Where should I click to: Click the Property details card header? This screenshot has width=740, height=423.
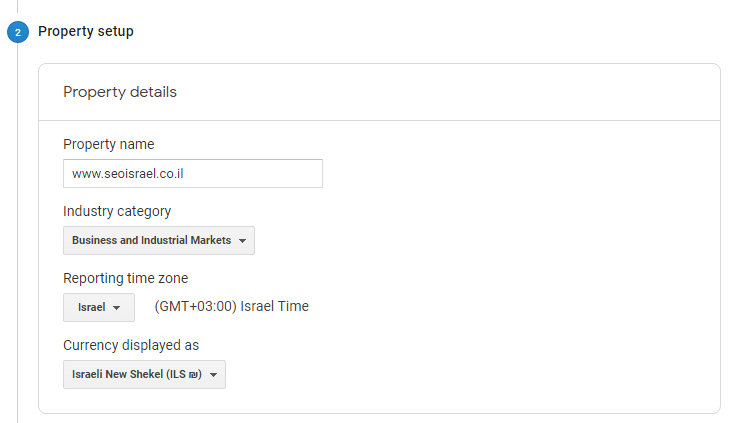coord(120,92)
